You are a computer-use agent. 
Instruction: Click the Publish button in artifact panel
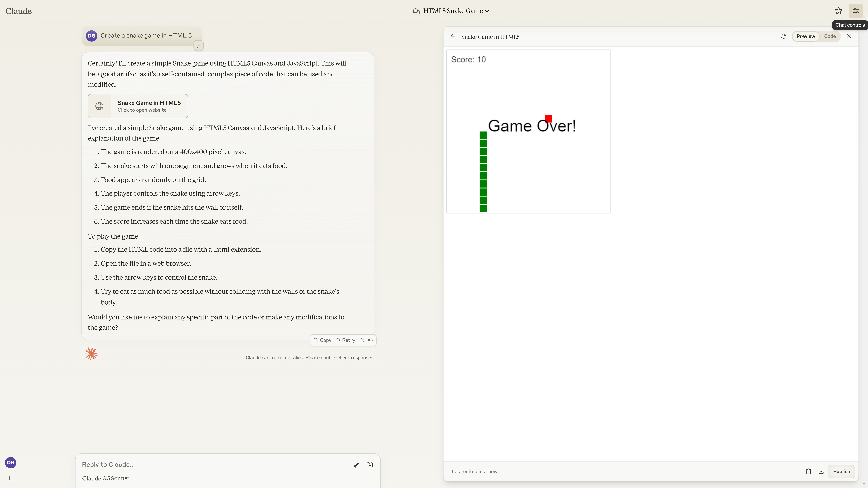[x=841, y=471]
